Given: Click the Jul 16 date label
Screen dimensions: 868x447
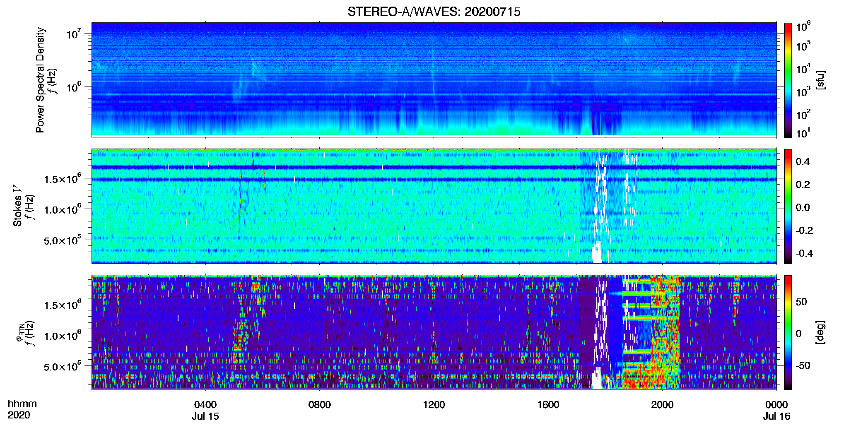Looking at the screenshot, I should [x=776, y=416].
